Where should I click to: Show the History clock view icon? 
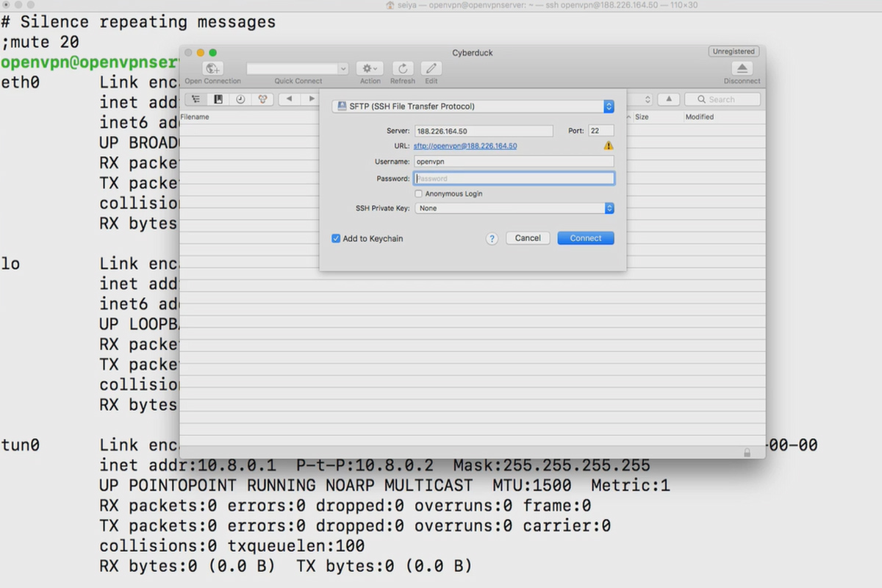[240, 99]
